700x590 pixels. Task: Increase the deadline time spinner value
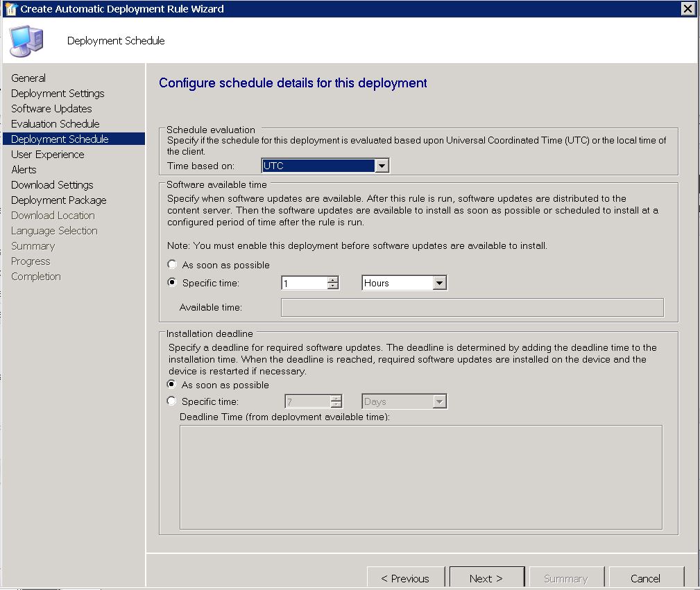(x=336, y=399)
